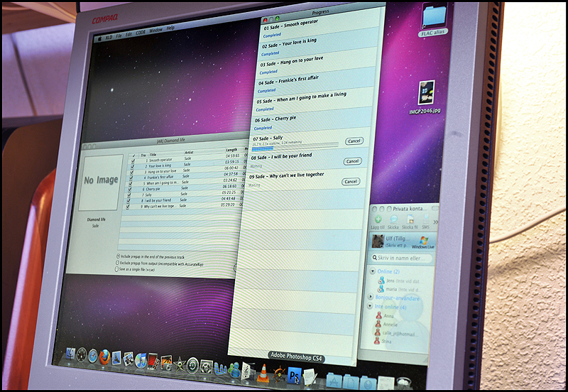The width and height of the screenshot is (568, 392).
Task: Show more Messenger toolbar items via chevron
Action: tap(435, 222)
